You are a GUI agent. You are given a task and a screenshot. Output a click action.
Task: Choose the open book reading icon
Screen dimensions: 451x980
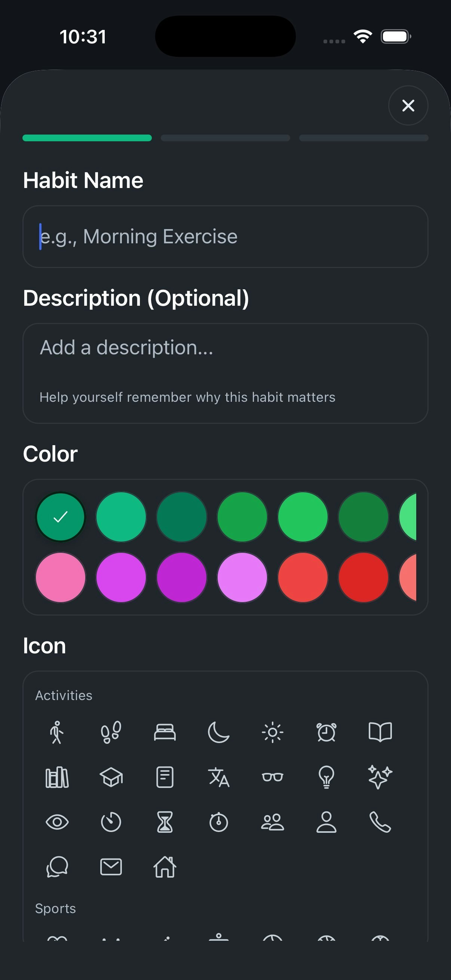point(381,732)
